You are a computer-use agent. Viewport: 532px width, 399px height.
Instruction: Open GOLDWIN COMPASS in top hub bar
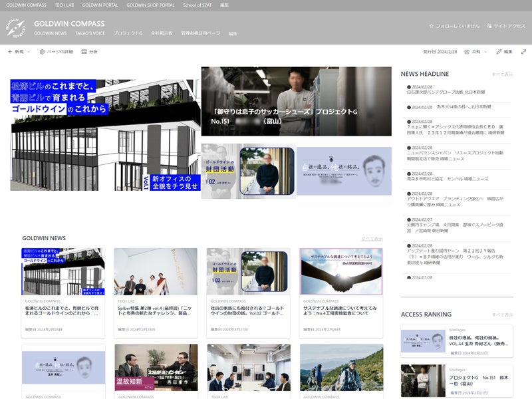click(x=26, y=5)
